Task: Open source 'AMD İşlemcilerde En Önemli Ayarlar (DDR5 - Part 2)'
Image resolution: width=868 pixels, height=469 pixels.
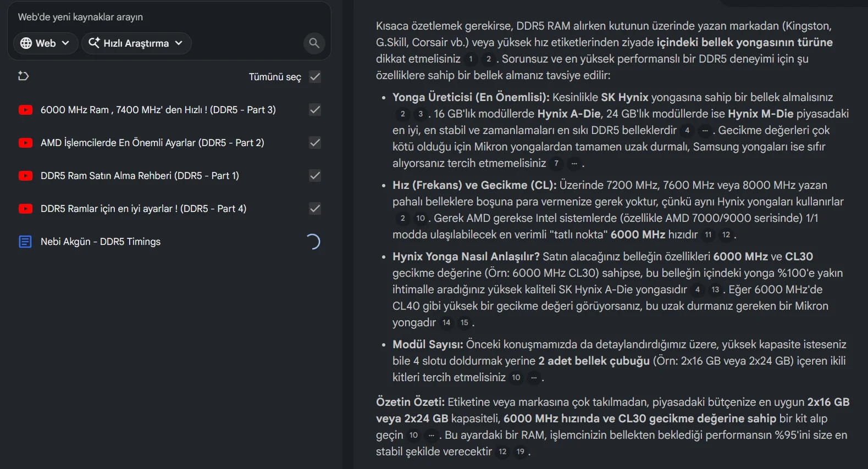Action: point(152,143)
